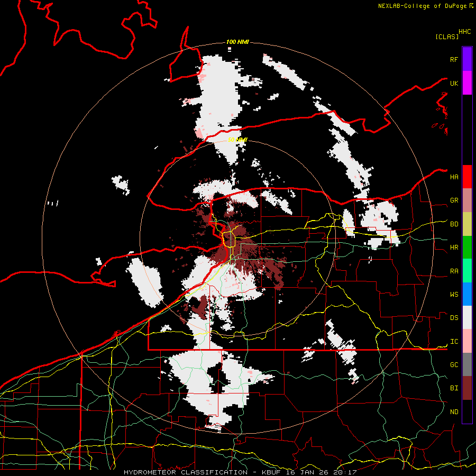Choose the IC light pink legend swatch
Viewport: 476px width, 476px height.
pyautogui.click(x=467, y=341)
